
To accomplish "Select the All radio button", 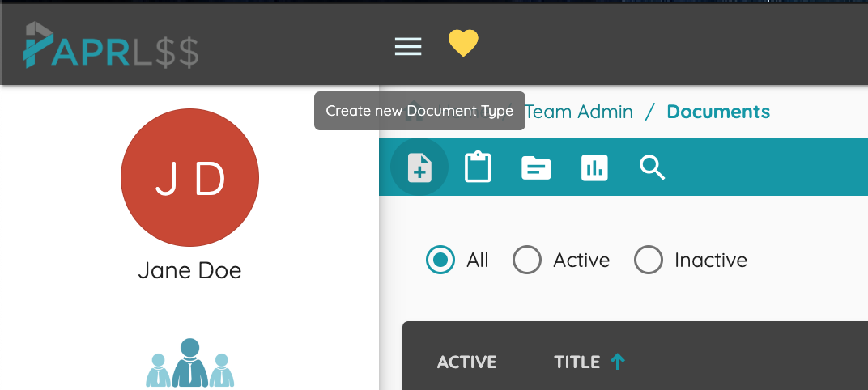I will [440, 260].
